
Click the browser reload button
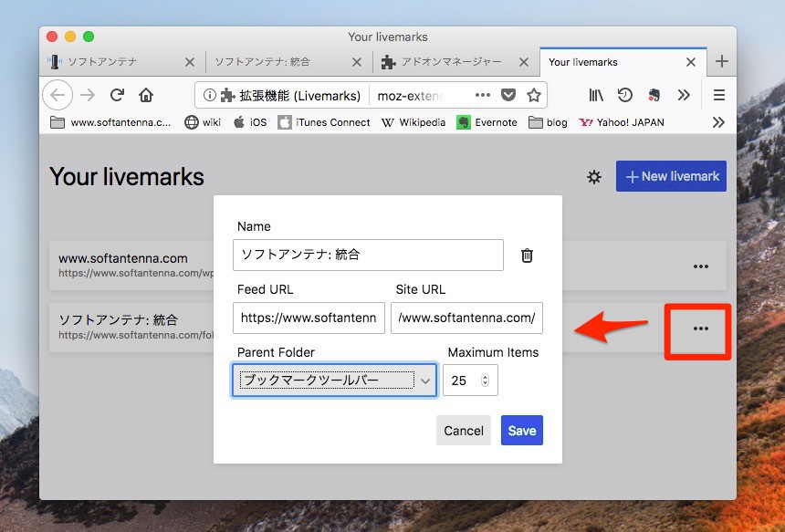(117, 95)
